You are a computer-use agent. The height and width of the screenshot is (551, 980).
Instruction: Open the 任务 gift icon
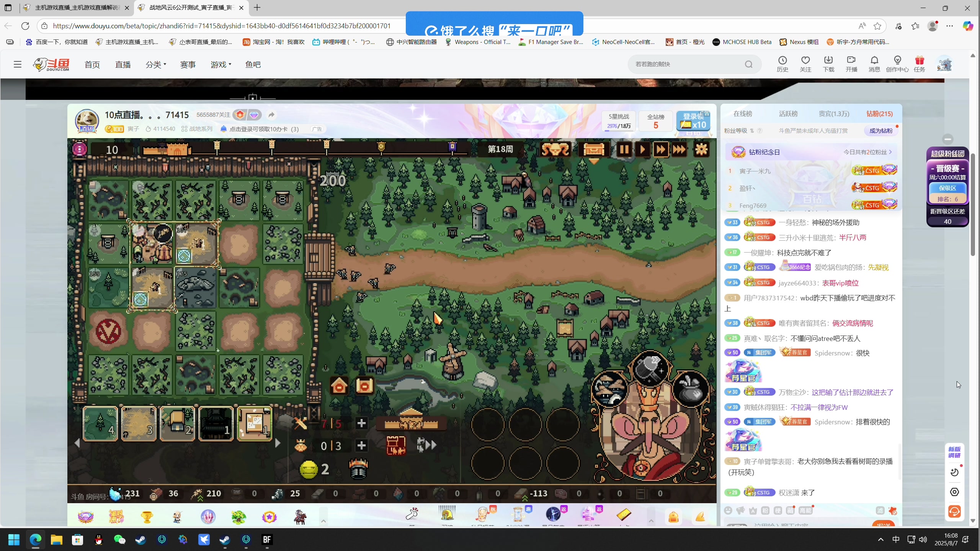pos(920,64)
